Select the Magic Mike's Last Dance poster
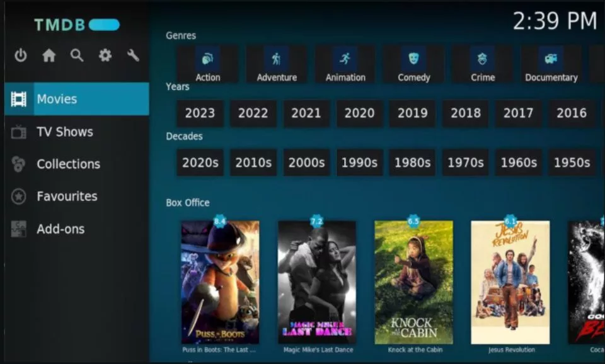This screenshot has width=605, height=364. pyautogui.click(x=317, y=282)
